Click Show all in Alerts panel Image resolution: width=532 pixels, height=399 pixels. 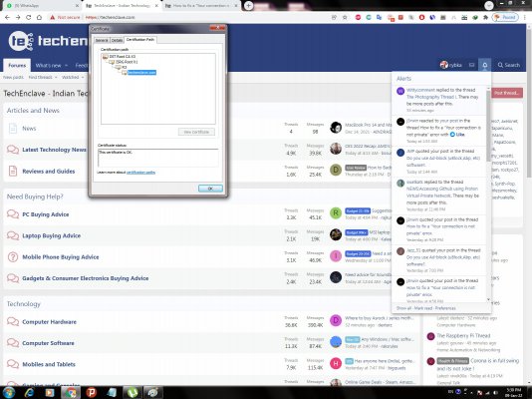(x=403, y=308)
